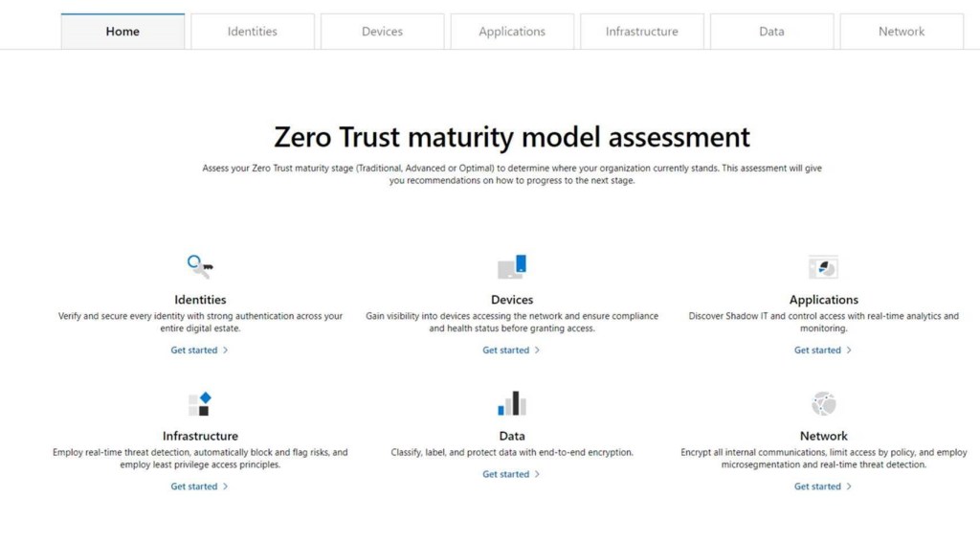
Task: Click the Data bar chart icon
Action: click(x=512, y=403)
